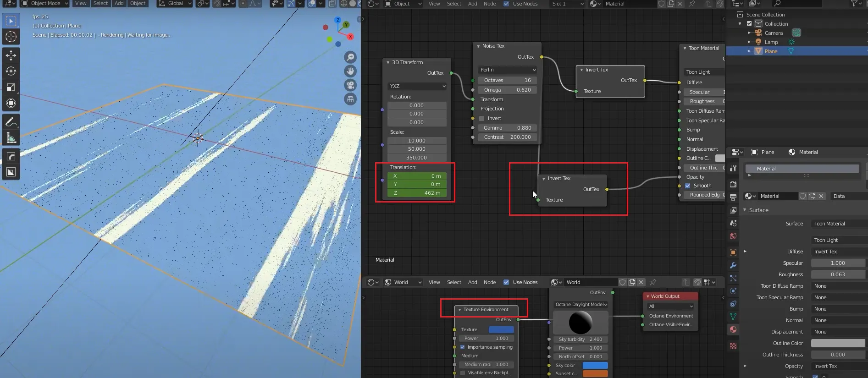Click the viewport zoom magnifier icon
Image resolution: width=868 pixels, height=378 pixels.
click(x=350, y=57)
